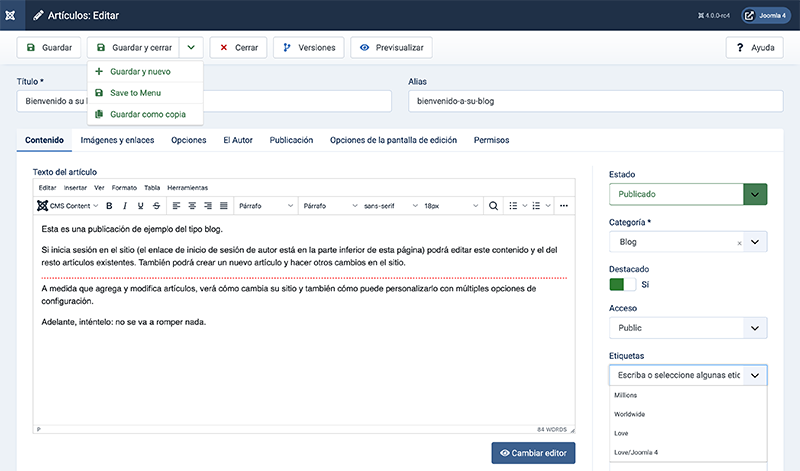Switch to the Publicación tab
The image size is (800, 471).
point(291,140)
